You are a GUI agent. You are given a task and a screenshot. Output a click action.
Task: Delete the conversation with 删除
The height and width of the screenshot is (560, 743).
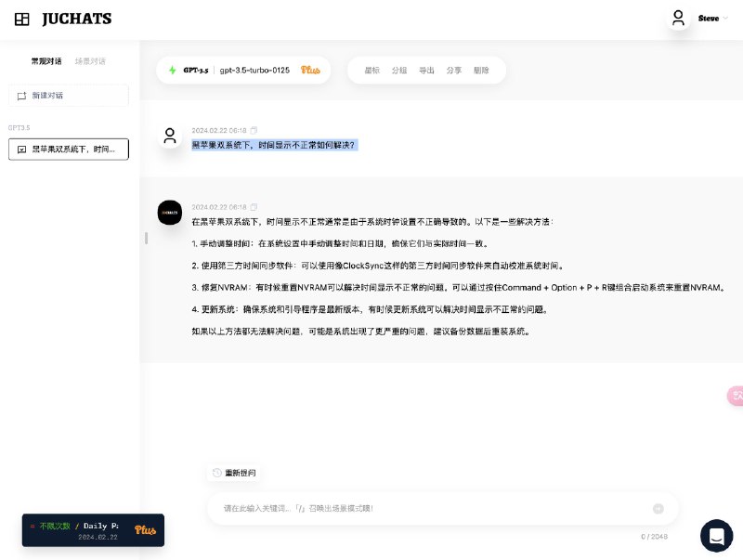(x=481, y=71)
